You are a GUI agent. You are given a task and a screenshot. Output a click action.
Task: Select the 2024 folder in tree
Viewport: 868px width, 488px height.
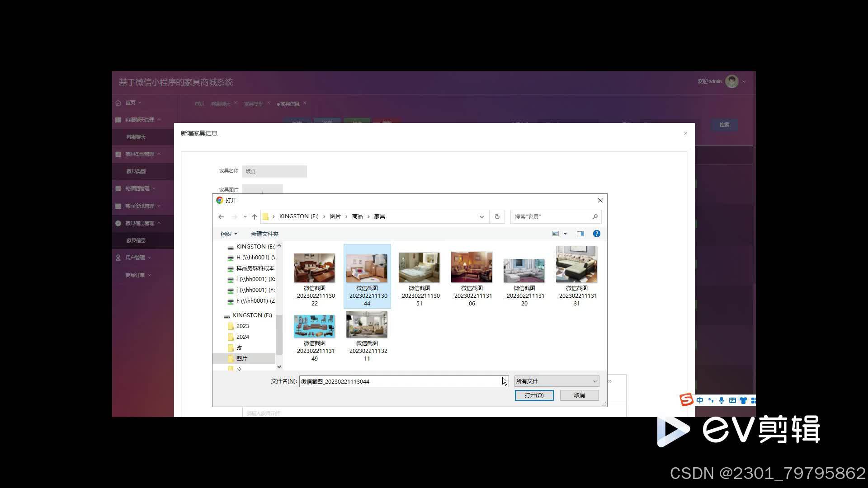tap(242, 337)
